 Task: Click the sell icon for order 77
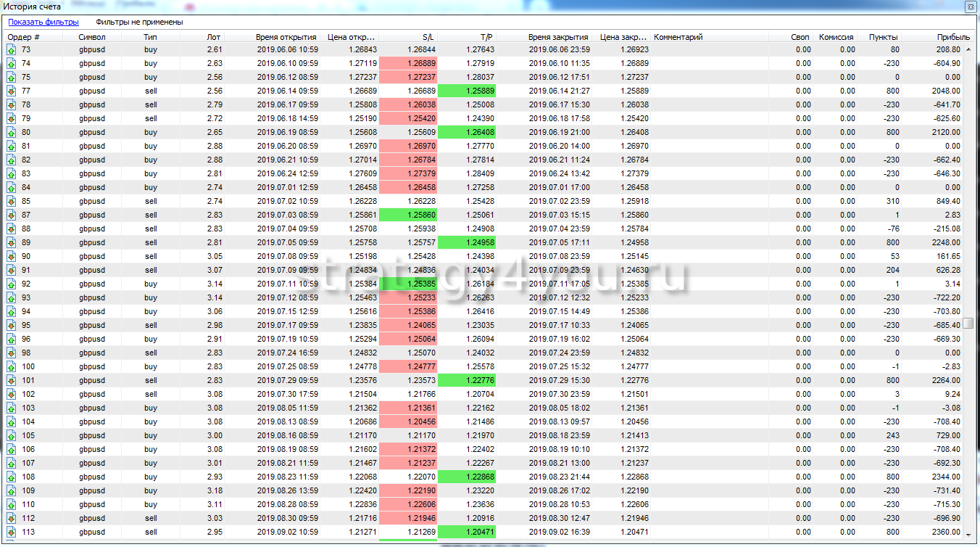(12, 91)
